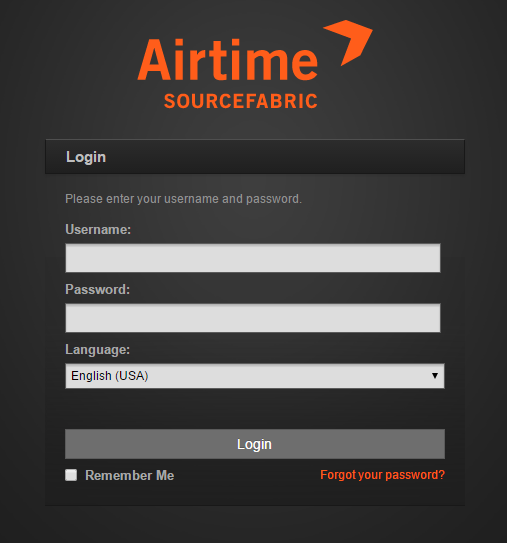The width and height of the screenshot is (507, 543).
Task: Click the Username label
Action: tap(98, 229)
